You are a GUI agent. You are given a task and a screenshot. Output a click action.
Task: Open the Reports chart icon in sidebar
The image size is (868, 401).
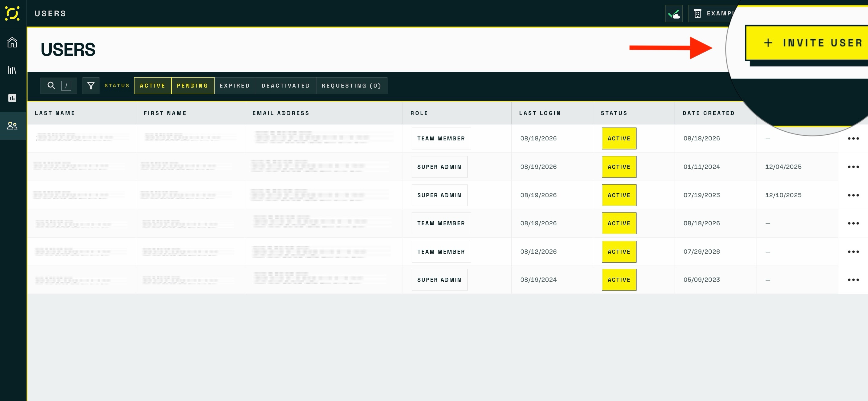pyautogui.click(x=12, y=98)
